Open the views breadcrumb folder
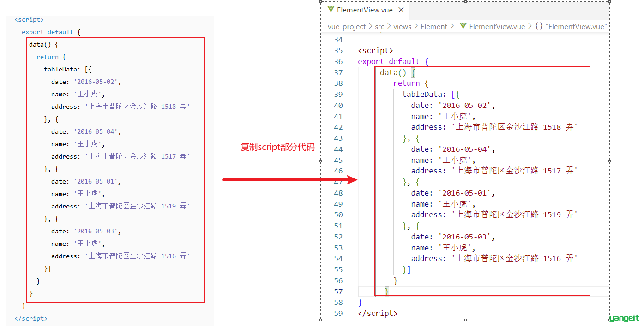644x327 pixels. pyautogui.click(x=402, y=27)
